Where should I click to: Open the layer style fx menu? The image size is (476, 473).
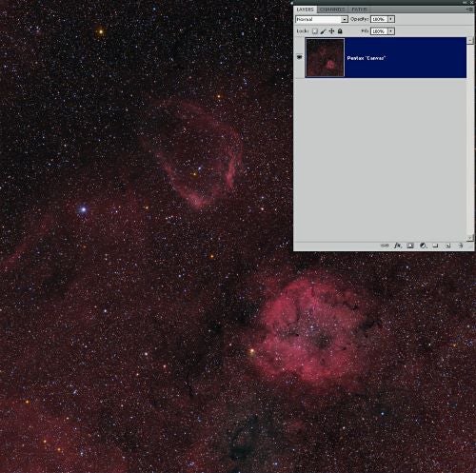tap(398, 246)
